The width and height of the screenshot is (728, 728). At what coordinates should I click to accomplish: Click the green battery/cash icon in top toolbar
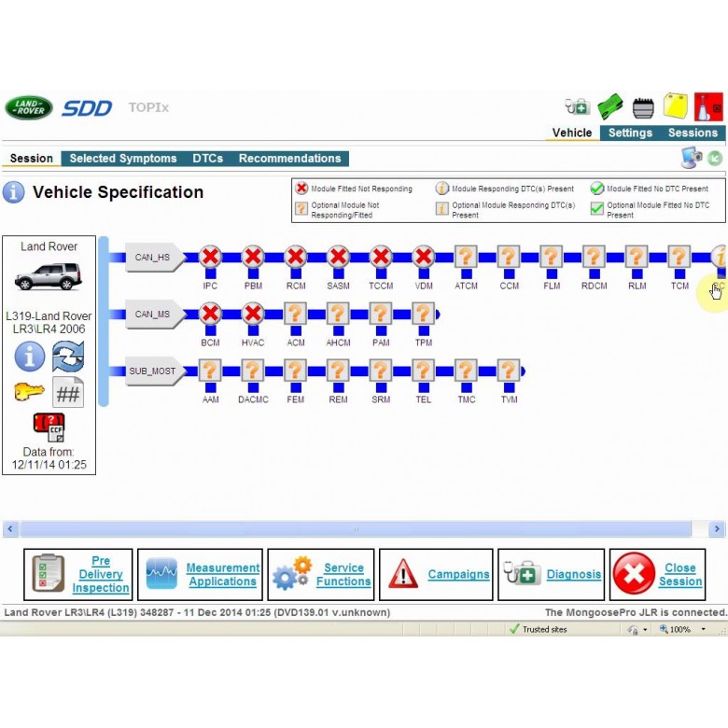tap(610, 106)
